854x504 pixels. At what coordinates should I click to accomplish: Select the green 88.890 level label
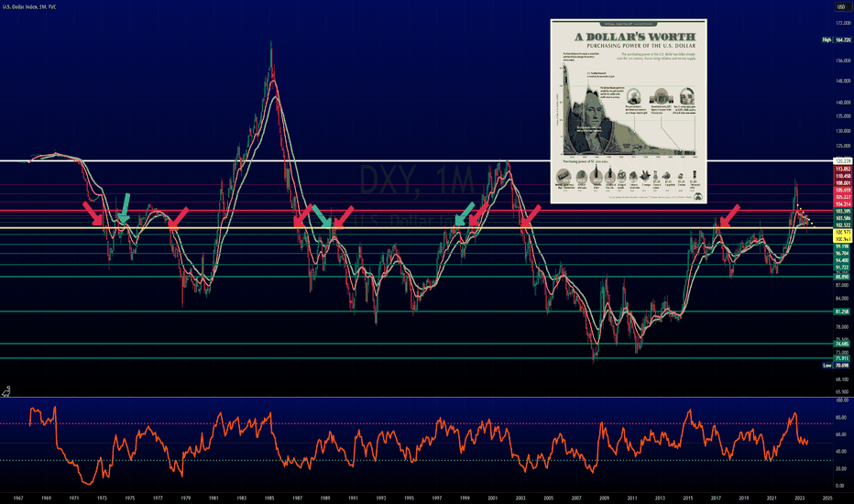click(x=843, y=277)
